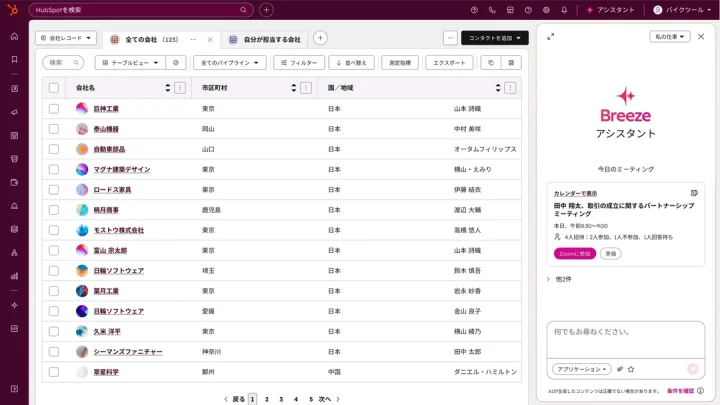
Task: Click the 何でもお尋ねください chat input
Action: point(625,333)
